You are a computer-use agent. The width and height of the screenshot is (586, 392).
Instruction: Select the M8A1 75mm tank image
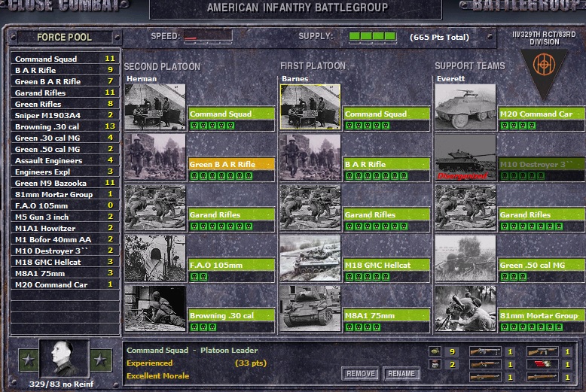[x=310, y=308]
